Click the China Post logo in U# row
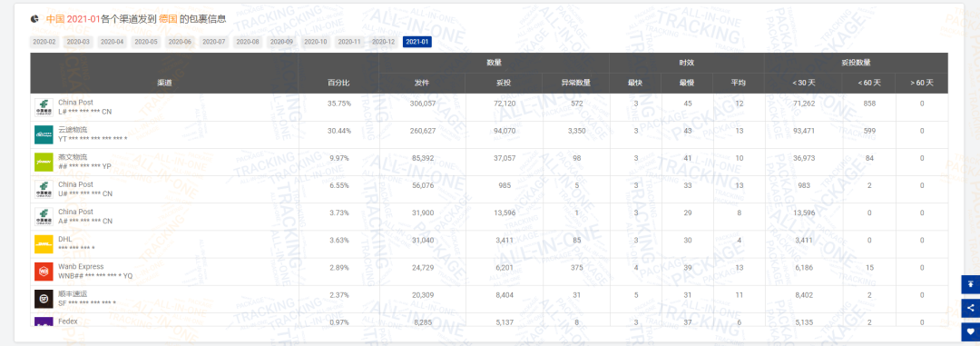The image size is (980, 346). 44,190
